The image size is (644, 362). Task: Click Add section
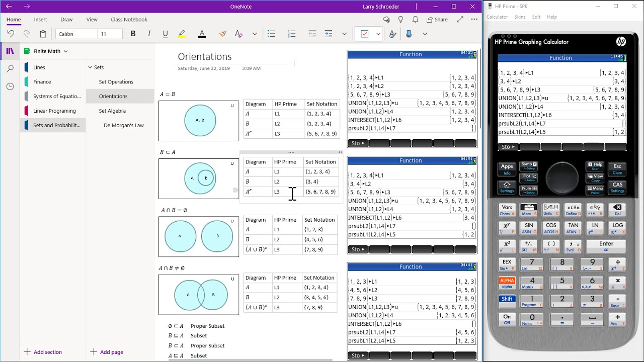pyautogui.click(x=43, y=352)
